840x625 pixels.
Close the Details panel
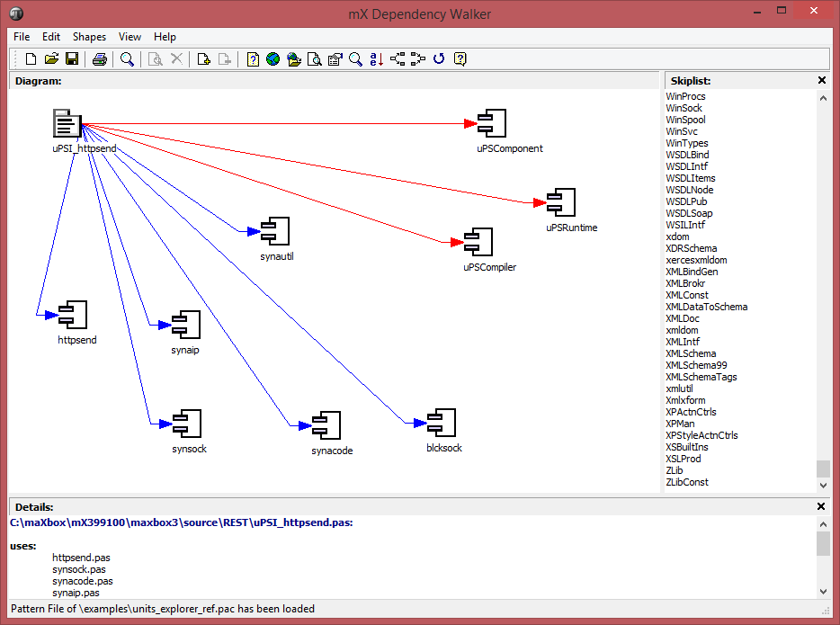click(821, 506)
